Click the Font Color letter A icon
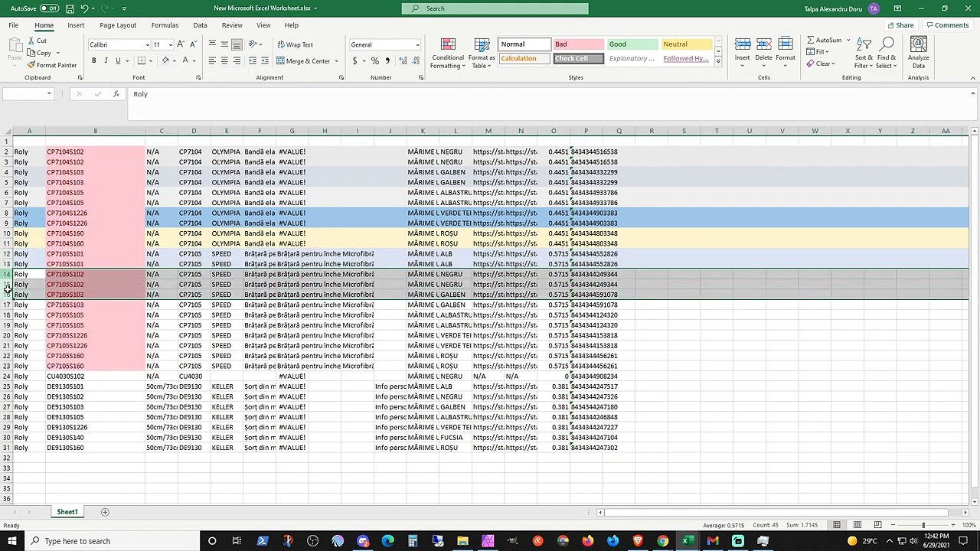The image size is (980, 551). point(185,60)
